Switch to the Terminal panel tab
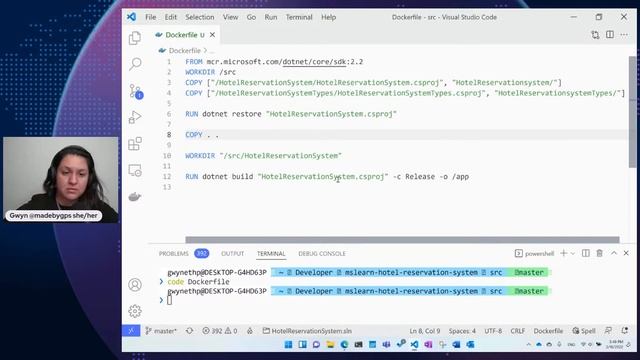This screenshot has width=640, height=360. (x=271, y=253)
